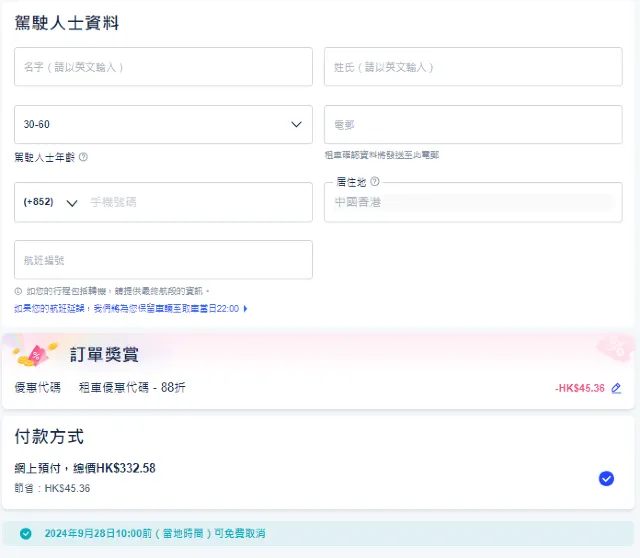Screen dimensions: 640x558
Task: Click the savings text 節省：HK$45.36
Action: click(x=52, y=488)
